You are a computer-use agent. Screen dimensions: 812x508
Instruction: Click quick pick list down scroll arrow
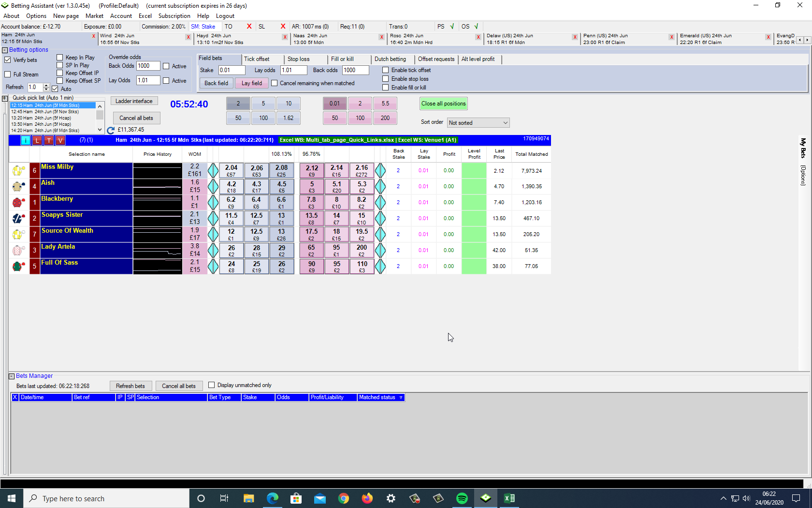coord(100,130)
